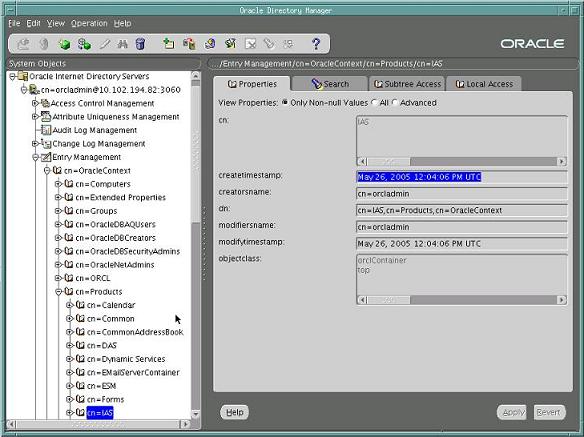Screen dimensions: 584x437
Task: Click the greyed icon left of the question mark
Action: pyautogui.click(x=288, y=44)
